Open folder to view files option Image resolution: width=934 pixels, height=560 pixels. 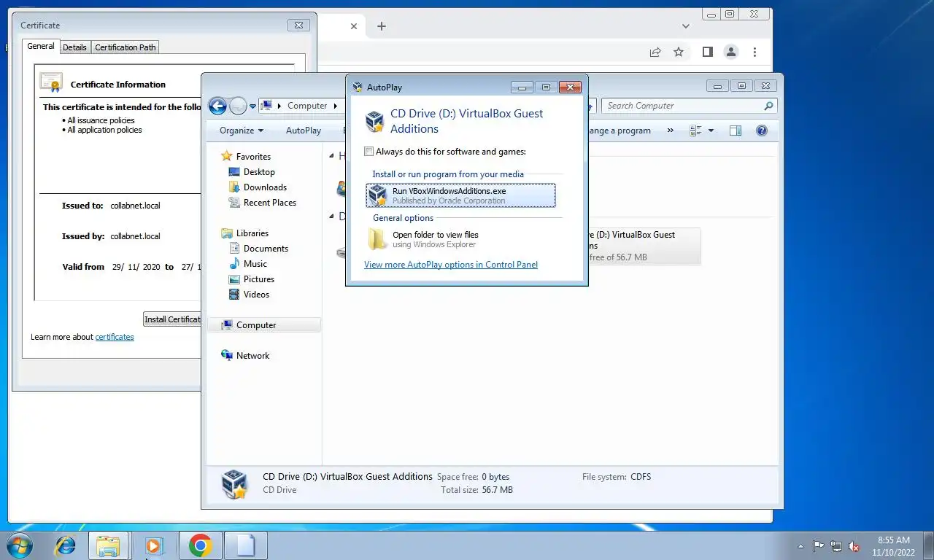click(460, 239)
